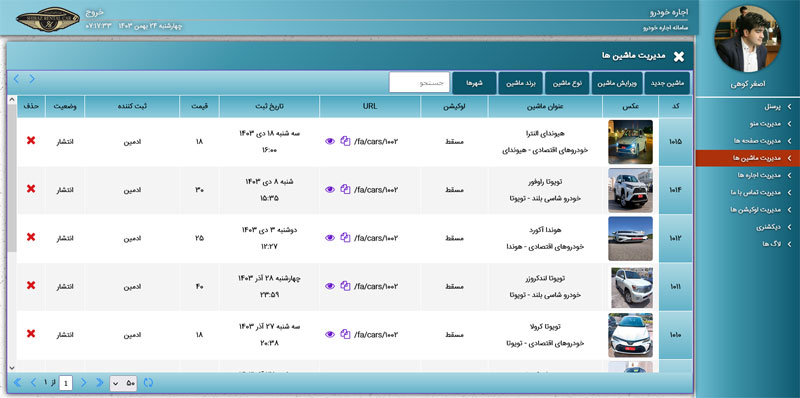Image resolution: width=800 pixels, height=398 pixels.
Task: Delete car 1012 with the red X
Action: pyautogui.click(x=31, y=237)
